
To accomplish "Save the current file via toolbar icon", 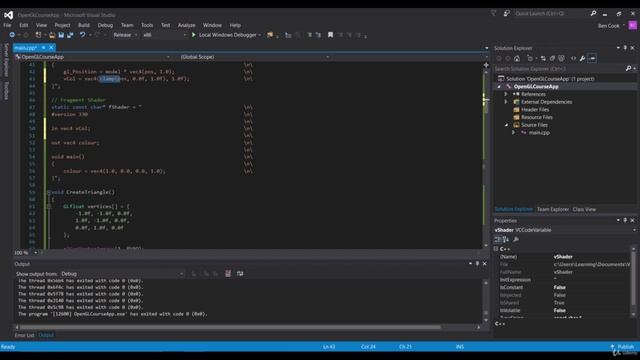I will 61,35.
